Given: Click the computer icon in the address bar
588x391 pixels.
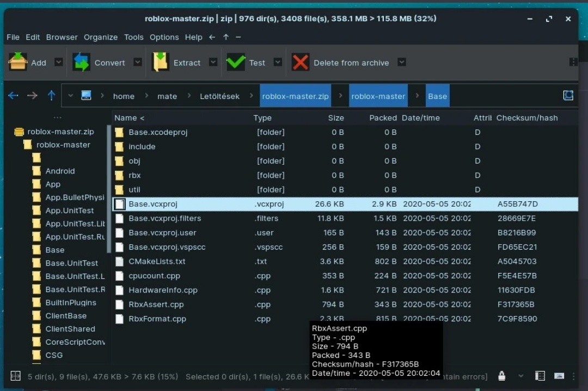Looking at the screenshot, I should (x=86, y=96).
